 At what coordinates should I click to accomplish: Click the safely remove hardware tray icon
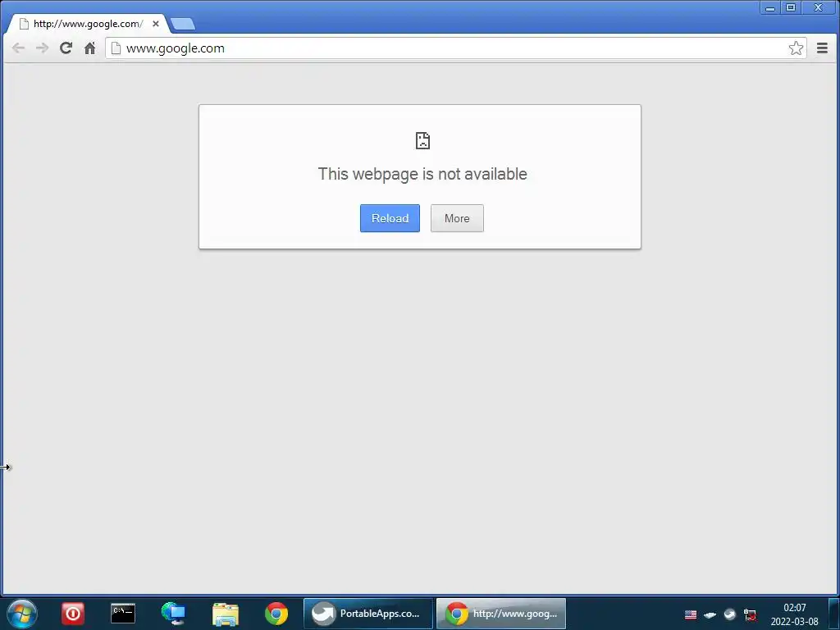click(x=710, y=614)
